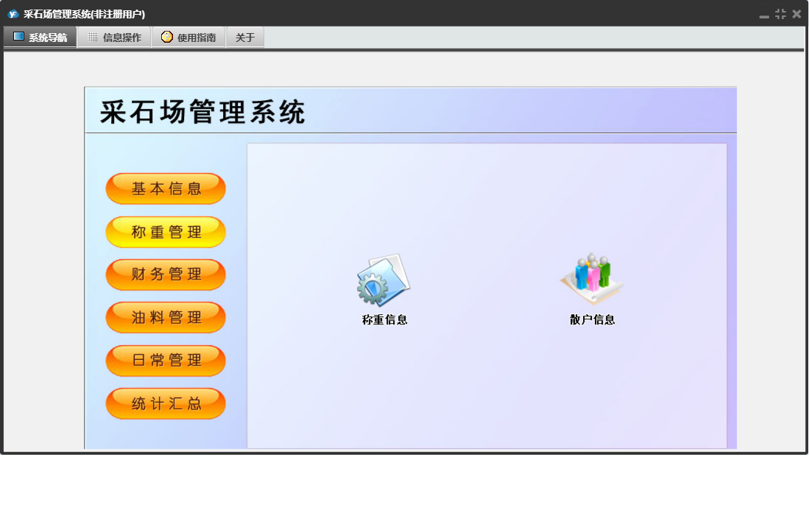Select the 基本信息 button
Image resolution: width=809 pixels, height=532 pixels.
click(x=166, y=188)
